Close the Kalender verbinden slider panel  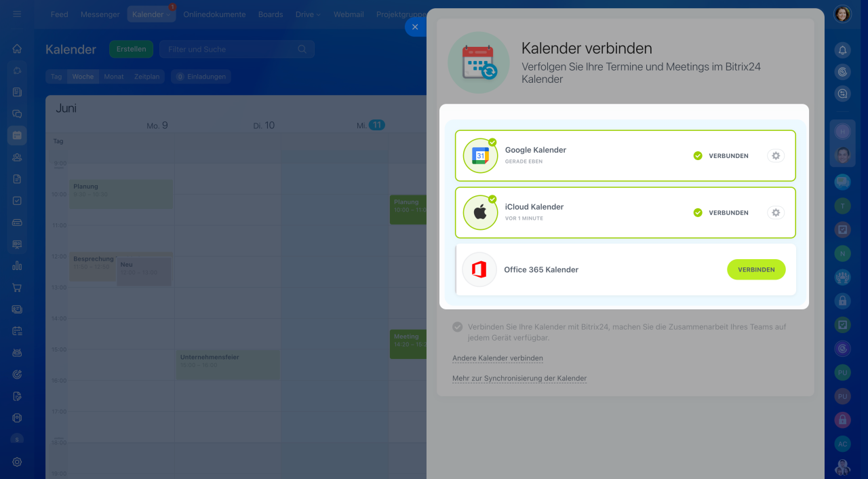pyautogui.click(x=415, y=27)
